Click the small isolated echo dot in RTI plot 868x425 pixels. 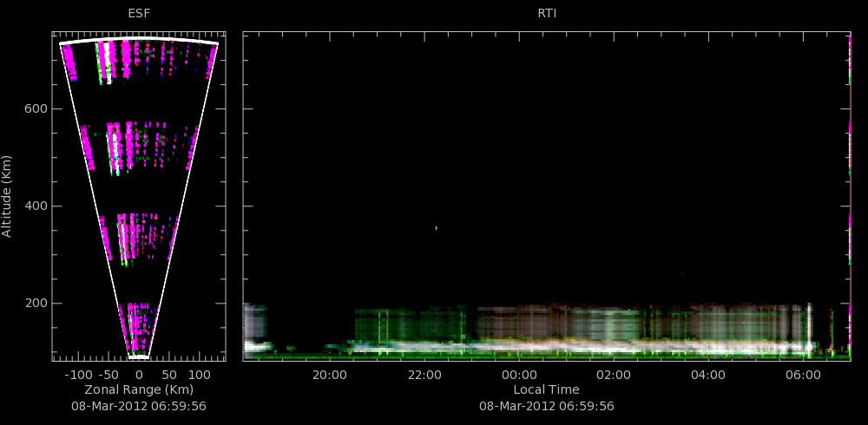437,228
